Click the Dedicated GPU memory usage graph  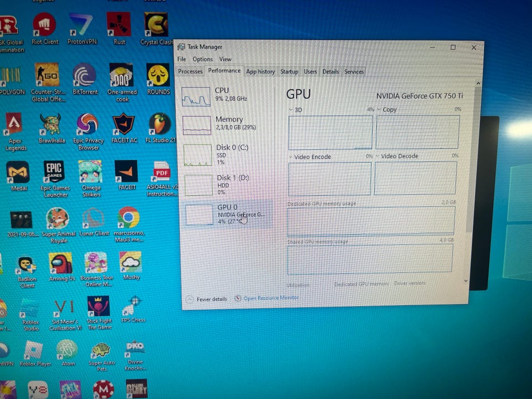[371, 221]
